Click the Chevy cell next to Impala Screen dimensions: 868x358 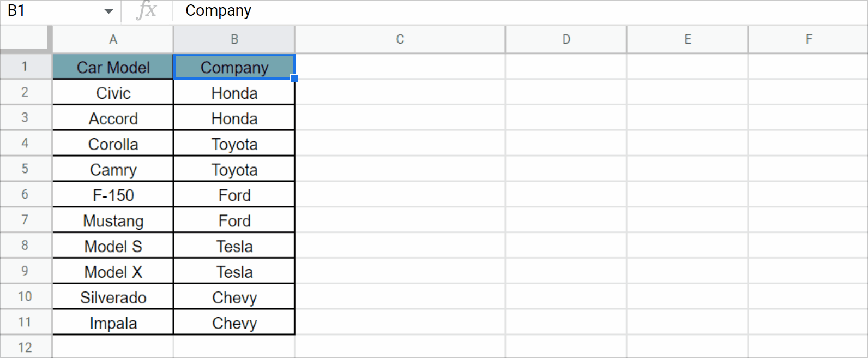234,323
